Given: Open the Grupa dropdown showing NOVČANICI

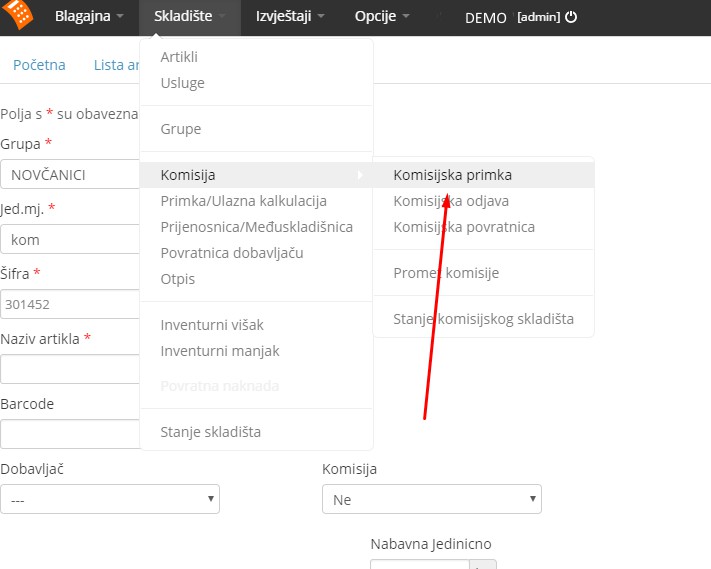Looking at the screenshot, I should point(70,174).
